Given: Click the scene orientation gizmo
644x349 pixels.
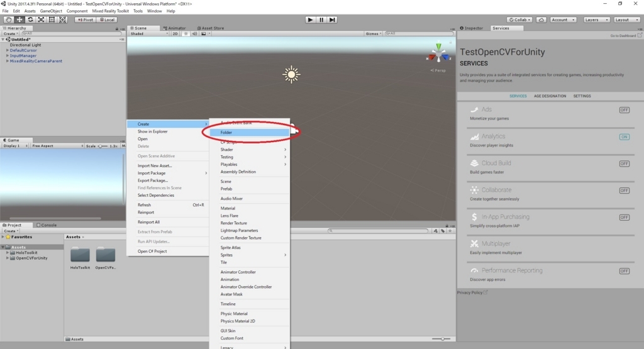Looking at the screenshot, I should click(438, 54).
